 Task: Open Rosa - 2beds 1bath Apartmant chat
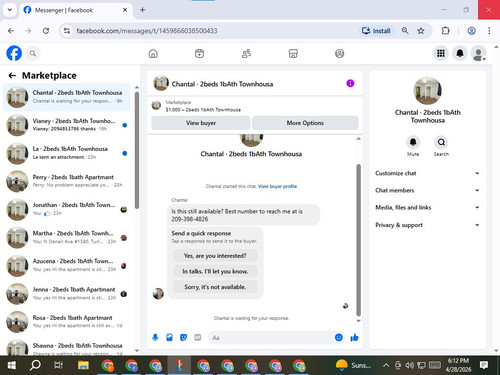(67, 321)
